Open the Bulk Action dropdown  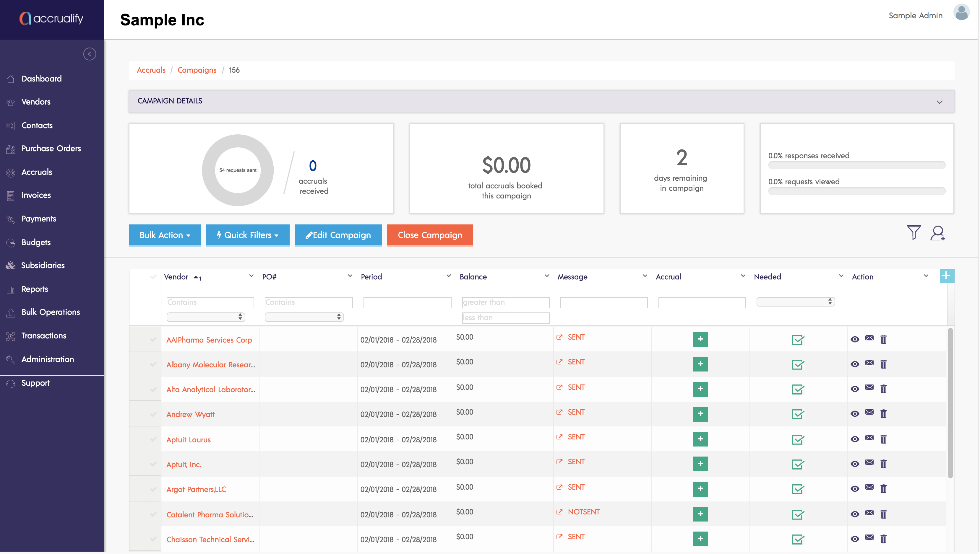coord(165,235)
